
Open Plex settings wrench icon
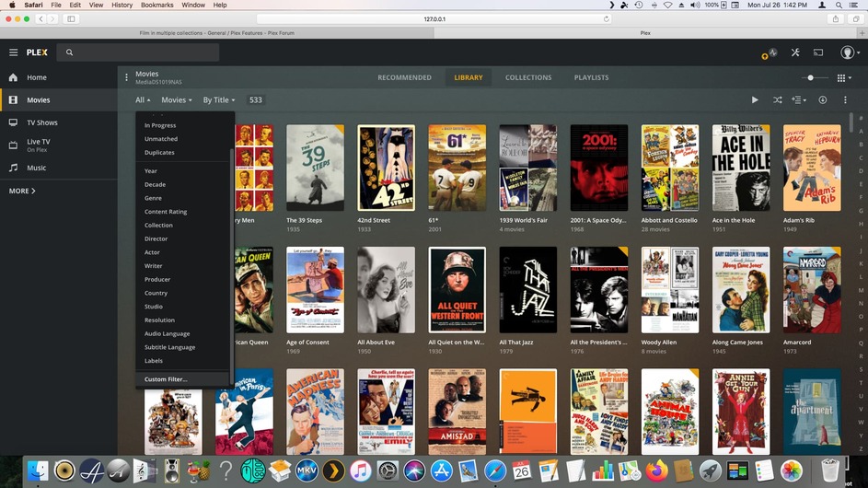click(795, 52)
